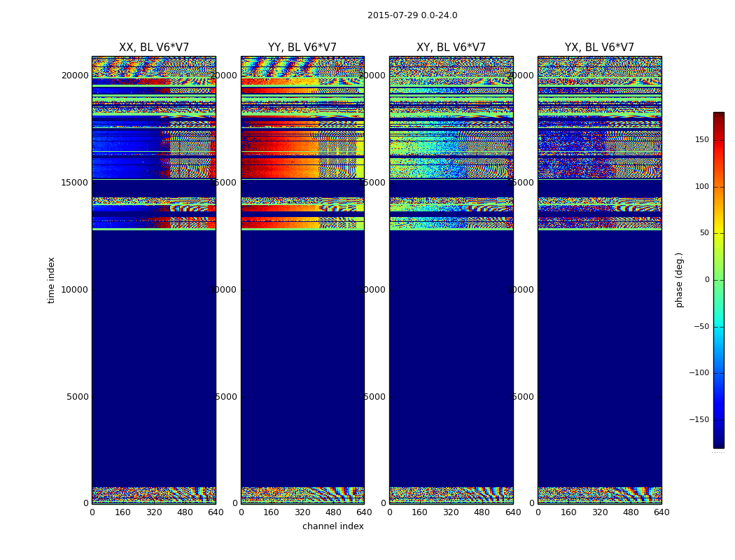Click the 'YX, BL V6*V7' subplot title
The width and height of the screenshot is (735, 560).
[599, 48]
